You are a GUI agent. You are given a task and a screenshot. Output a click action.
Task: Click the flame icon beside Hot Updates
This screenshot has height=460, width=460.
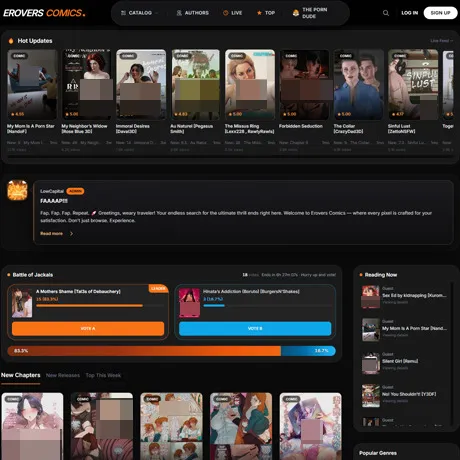pos(11,41)
